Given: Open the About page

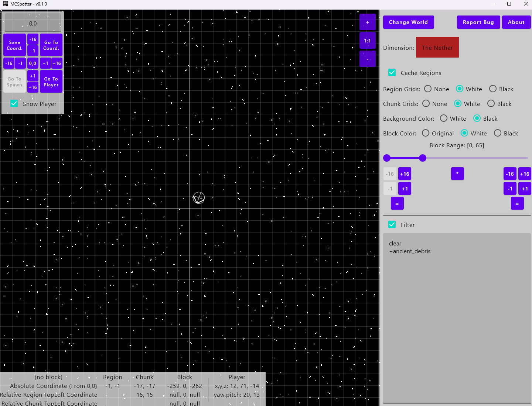Looking at the screenshot, I should pos(516,22).
